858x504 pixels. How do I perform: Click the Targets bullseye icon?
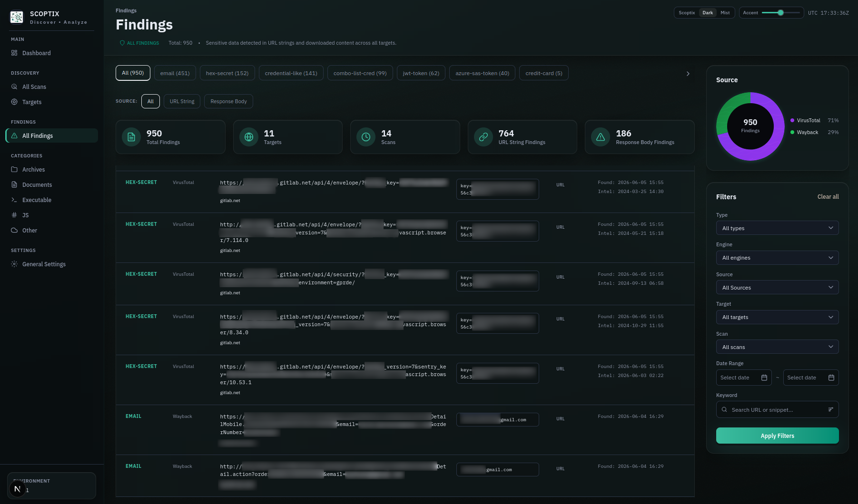(14, 102)
